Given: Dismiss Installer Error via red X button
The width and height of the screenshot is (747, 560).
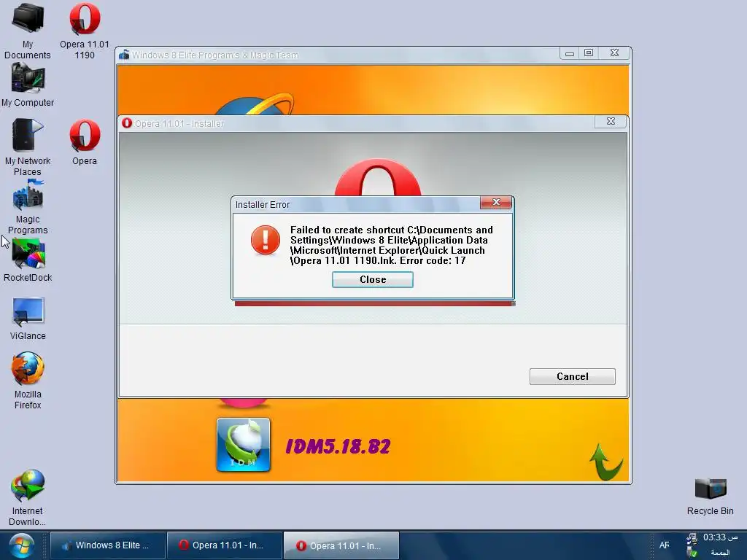Looking at the screenshot, I should 496,203.
